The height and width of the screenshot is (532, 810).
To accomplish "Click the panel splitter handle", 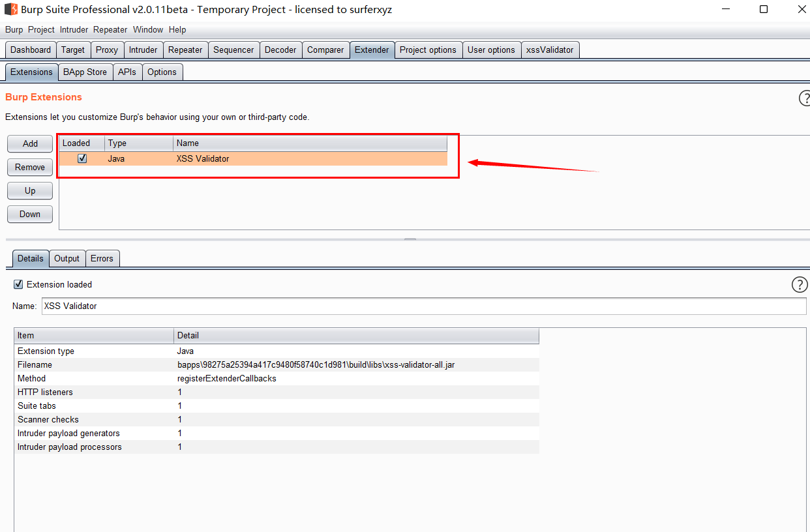I will 410,239.
